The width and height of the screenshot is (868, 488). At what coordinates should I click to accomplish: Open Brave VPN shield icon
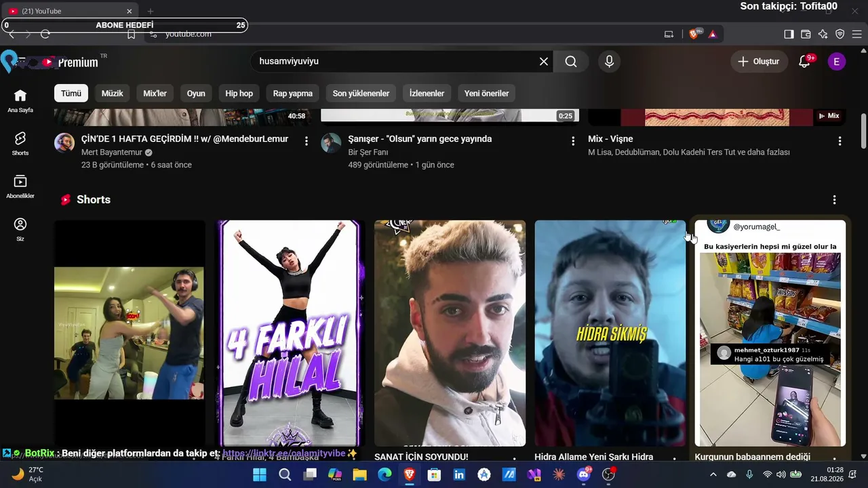click(x=840, y=34)
